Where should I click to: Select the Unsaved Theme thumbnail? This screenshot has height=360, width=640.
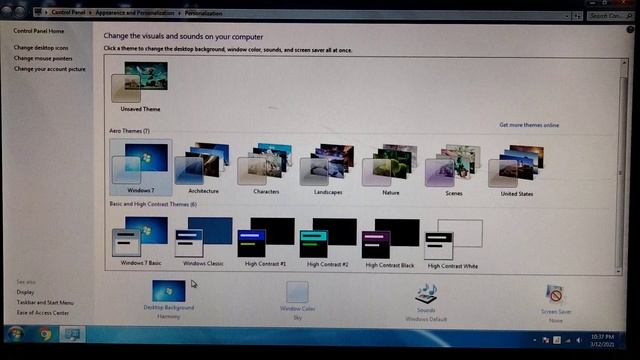[140, 82]
